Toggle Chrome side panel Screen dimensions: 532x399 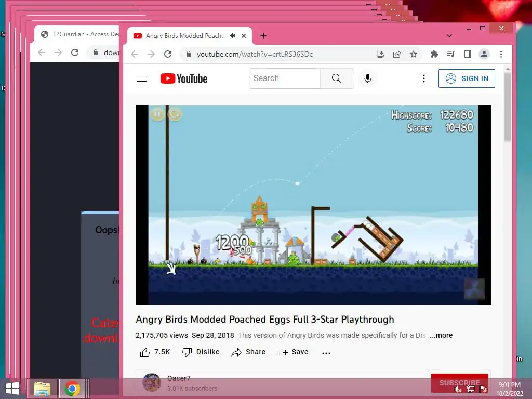468,54
